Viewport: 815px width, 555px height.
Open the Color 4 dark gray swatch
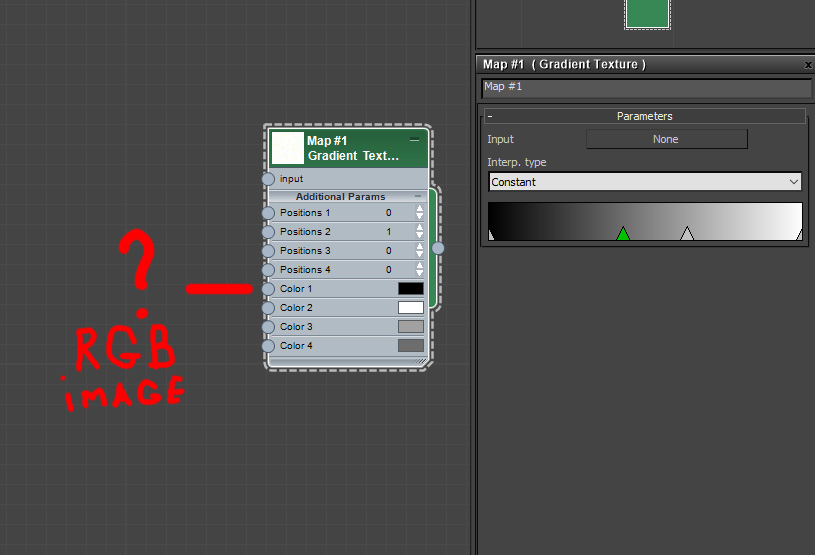tap(411, 346)
